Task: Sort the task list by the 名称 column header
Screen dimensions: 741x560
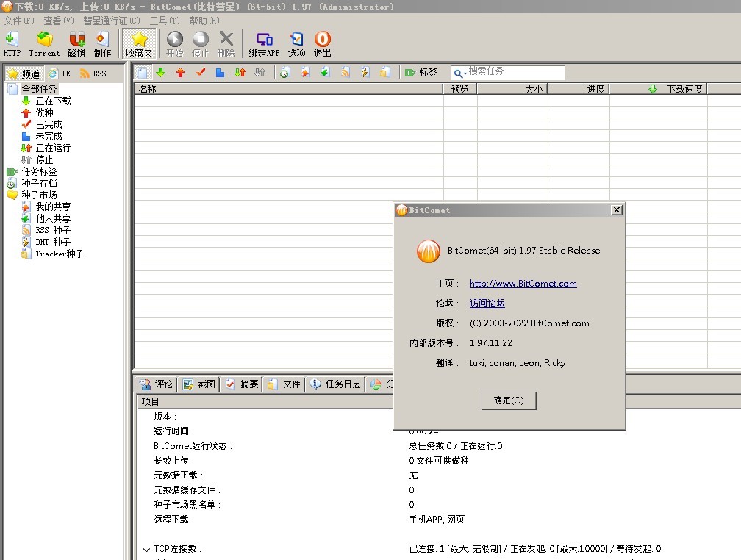Action: (x=289, y=89)
